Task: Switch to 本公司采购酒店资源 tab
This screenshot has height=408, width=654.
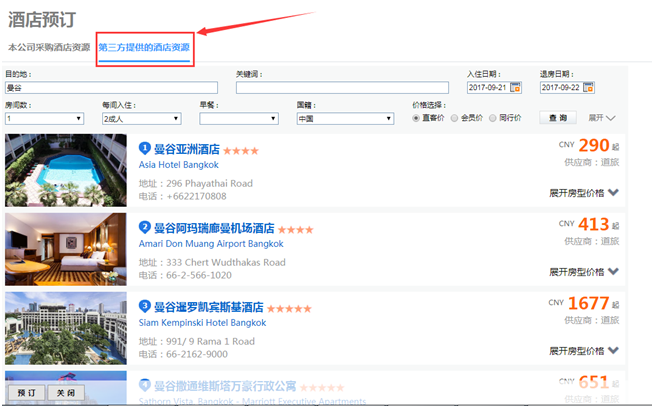Action: tap(49, 47)
